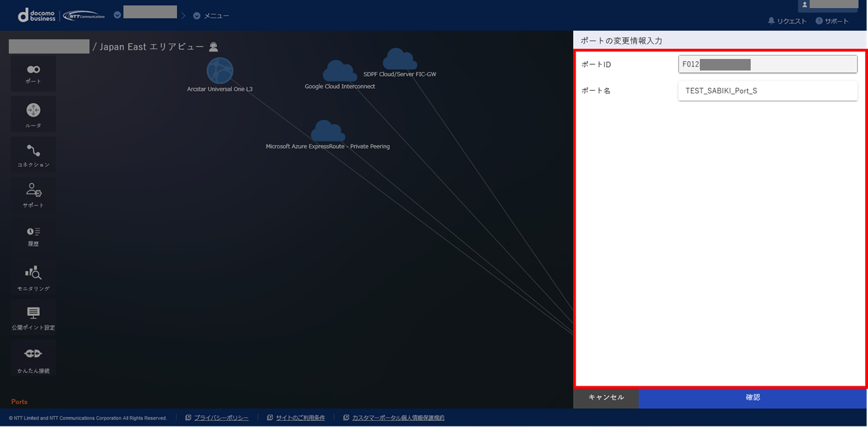The height and width of the screenshot is (427, 868).
Task: Open the サポート sidebar icon
Action: pos(33,195)
